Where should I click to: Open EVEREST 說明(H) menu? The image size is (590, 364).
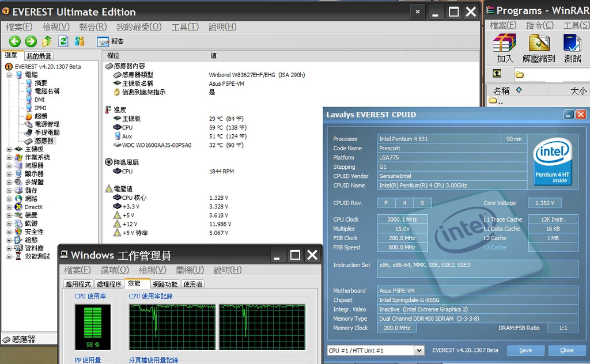click(x=222, y=26)
